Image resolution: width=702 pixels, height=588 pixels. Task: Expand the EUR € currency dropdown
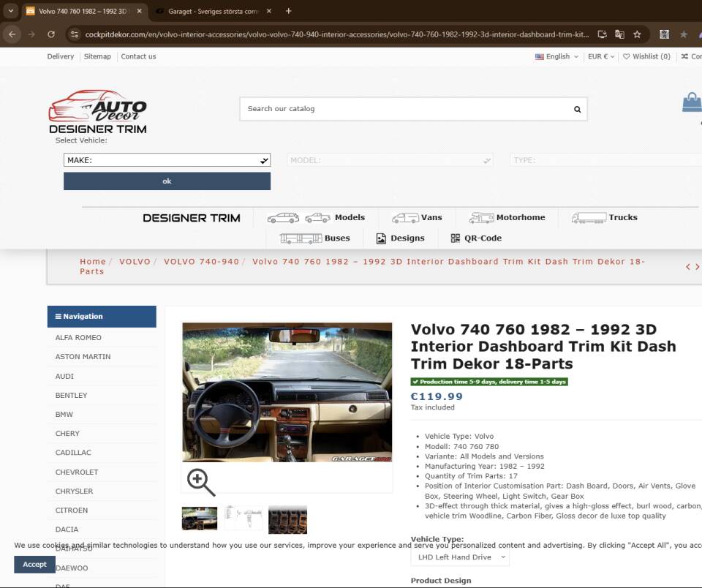[x=601, y=56]
